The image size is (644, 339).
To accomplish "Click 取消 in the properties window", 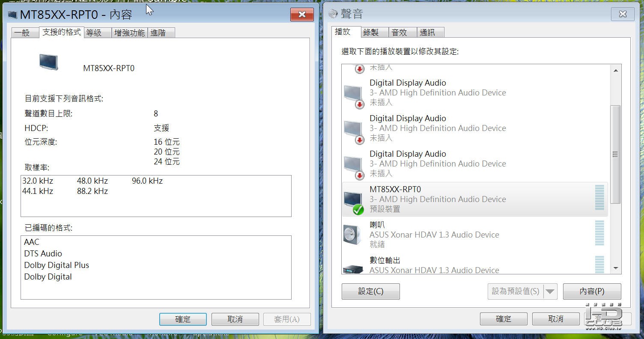I will [235, 319].
